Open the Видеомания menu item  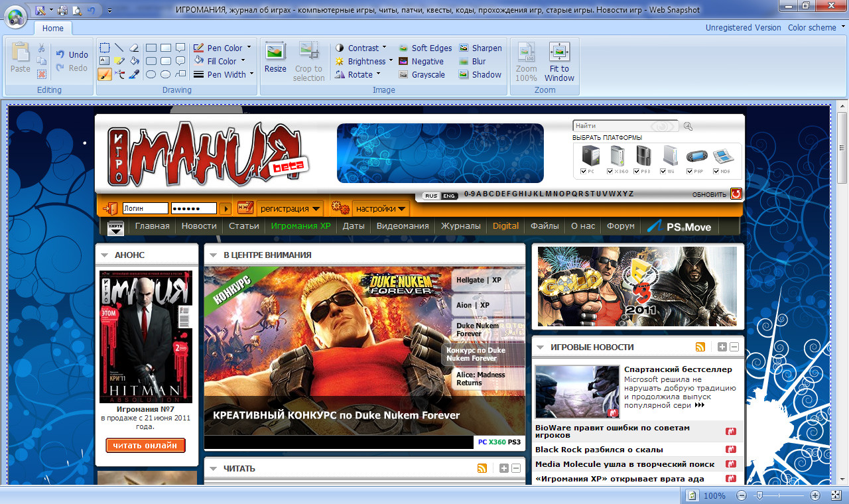coord(403,226)
